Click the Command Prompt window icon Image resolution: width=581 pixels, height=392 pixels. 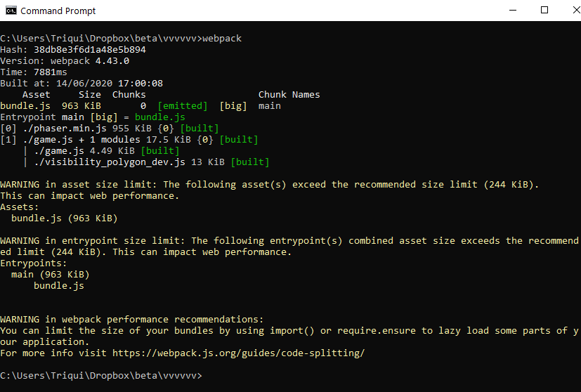pyautogui.click(x=11, y=11)
